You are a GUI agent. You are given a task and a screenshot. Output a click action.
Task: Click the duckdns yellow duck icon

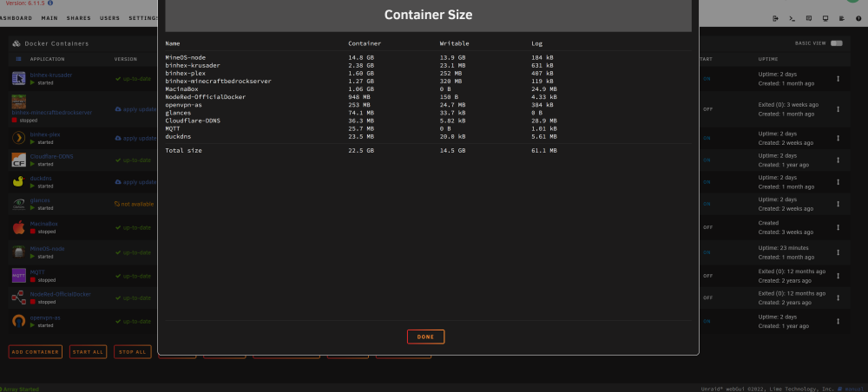pyautogui.click(x=19, y=182)
